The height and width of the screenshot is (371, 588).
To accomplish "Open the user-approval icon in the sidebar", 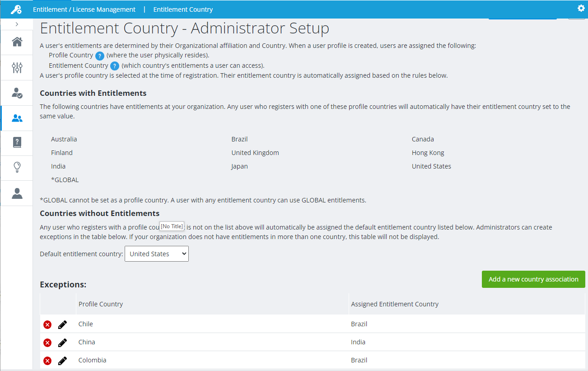I will click(17, 93).
